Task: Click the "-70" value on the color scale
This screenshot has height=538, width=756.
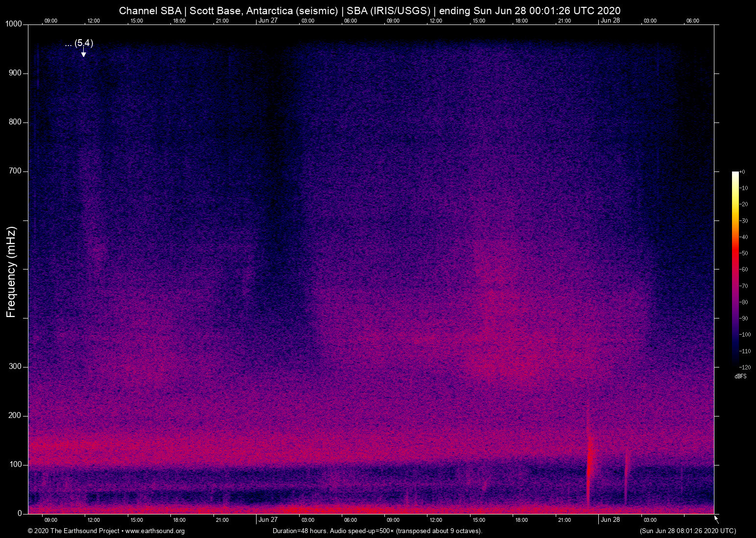Action: point(744,286)
